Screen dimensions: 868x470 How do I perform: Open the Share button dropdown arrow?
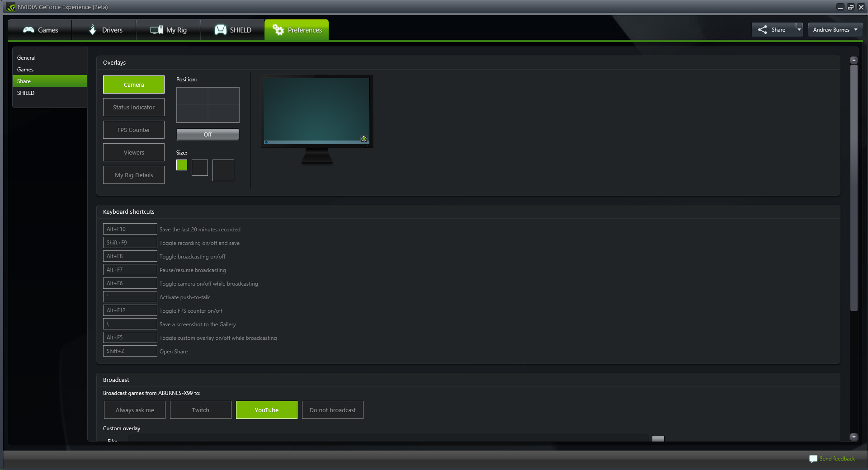(799, 30)
